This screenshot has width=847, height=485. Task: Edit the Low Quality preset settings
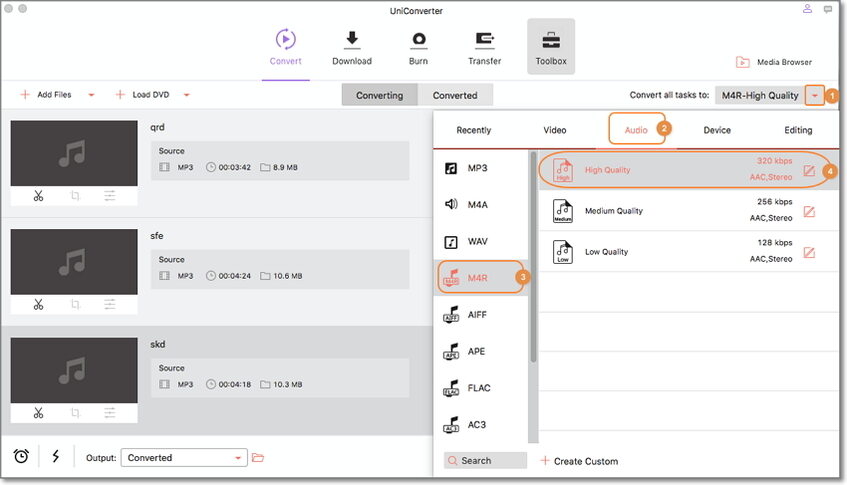(809, 252)
